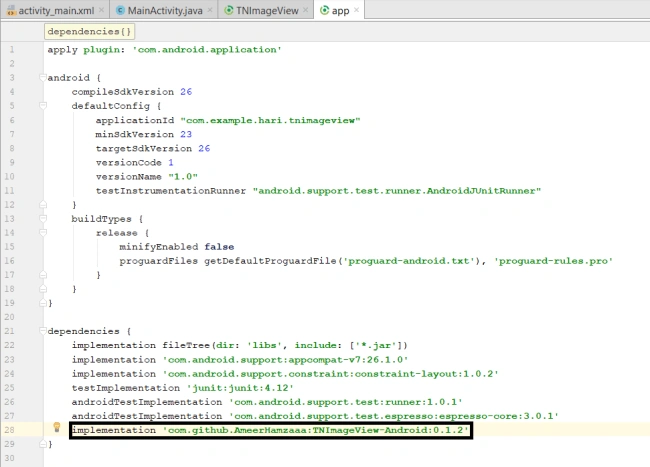Click line number 1 in gutter

[x=12, y=49]
